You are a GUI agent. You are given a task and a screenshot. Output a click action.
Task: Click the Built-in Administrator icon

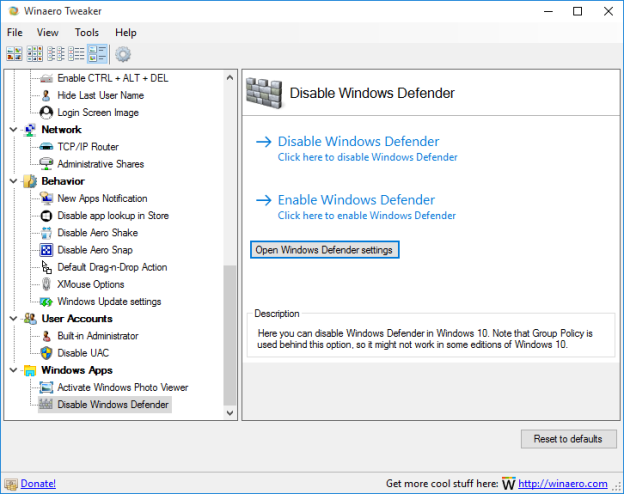coord(46,336)
